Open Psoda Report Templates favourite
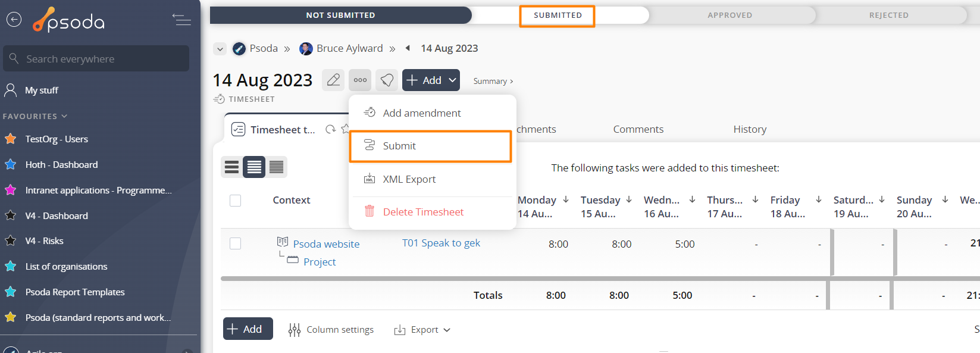Image resolution: width=980 pixels, height=353 pixels. 75,292
